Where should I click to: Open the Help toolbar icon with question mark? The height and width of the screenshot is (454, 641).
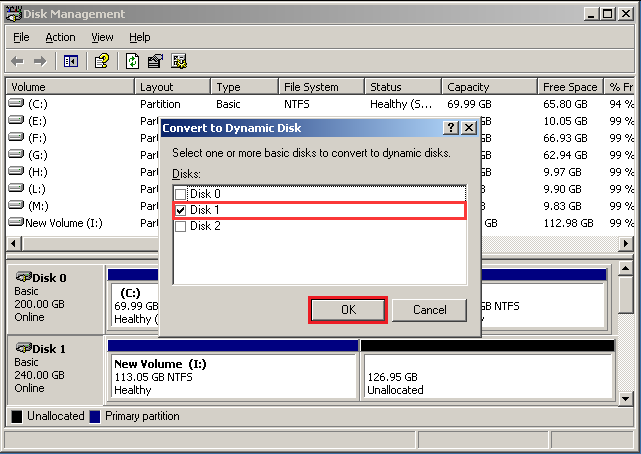(102, 62)
